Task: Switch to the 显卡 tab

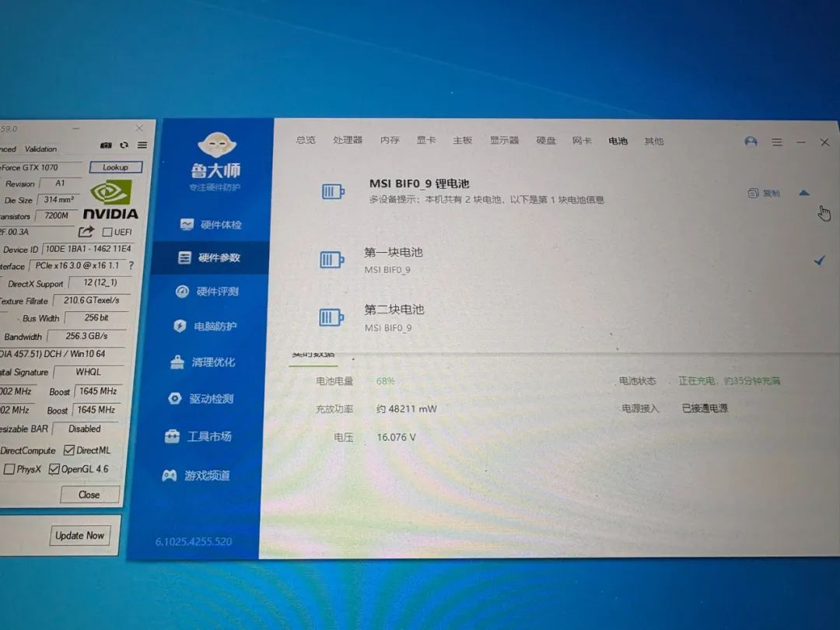Action: 426,140
